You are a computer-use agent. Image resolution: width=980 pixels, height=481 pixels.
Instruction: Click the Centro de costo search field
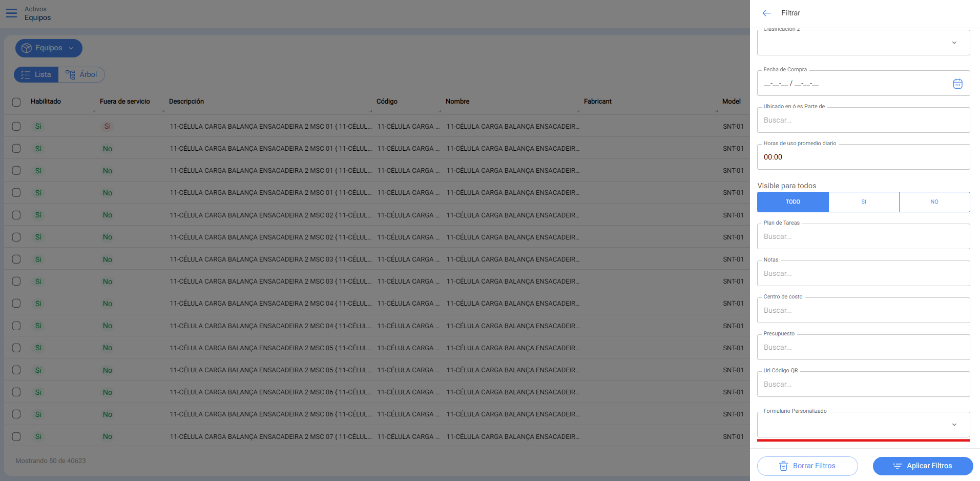coord(863,311)
